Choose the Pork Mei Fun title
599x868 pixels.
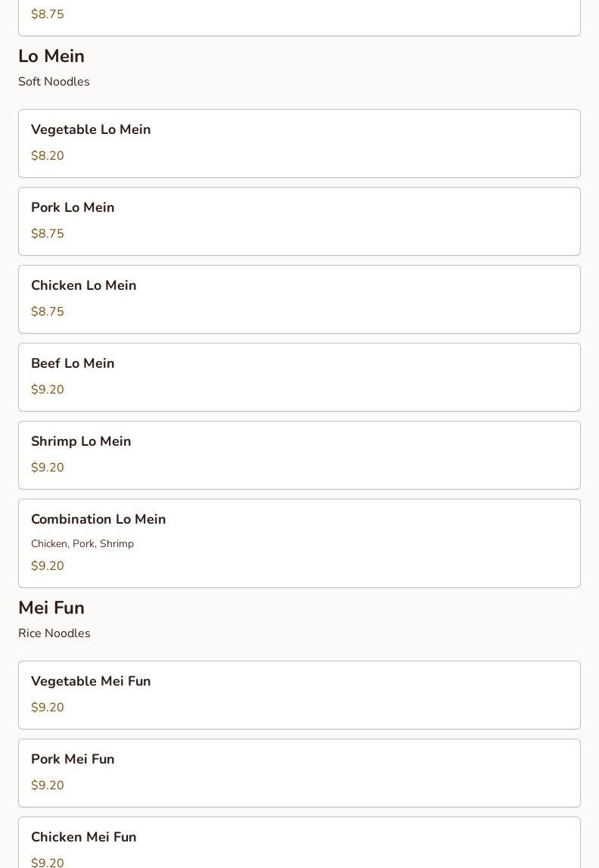tap(73, 759)
